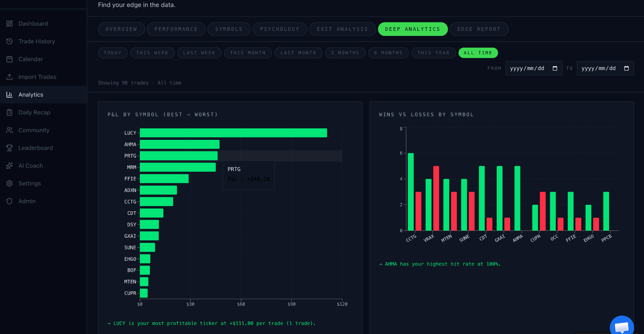Image resolution: width=644 pixels, height=334 pixels.
Task: Click the FFIE profit bar
Action: tap(164, 179)
